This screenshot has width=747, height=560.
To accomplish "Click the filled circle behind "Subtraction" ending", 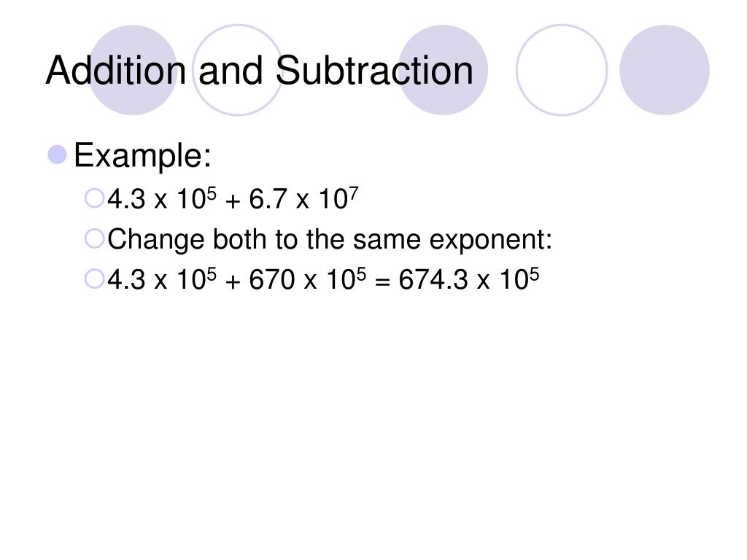I will pos(443,70).
